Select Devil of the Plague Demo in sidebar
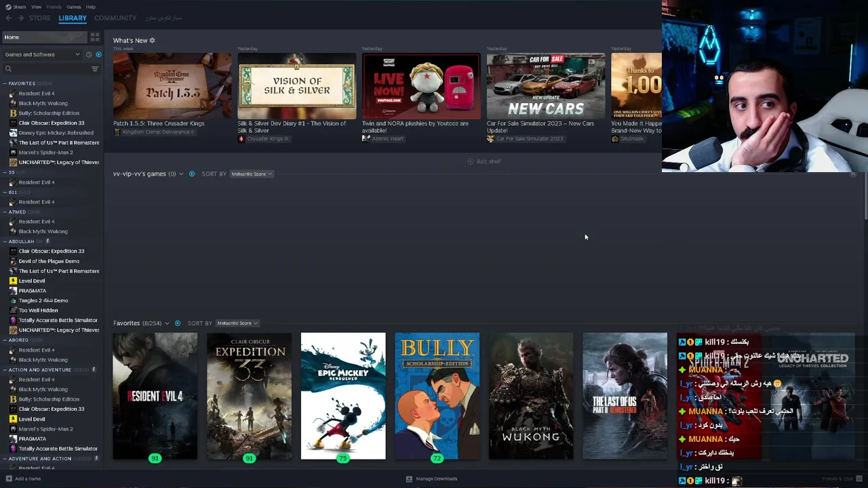This screenshot has height=488, width=868. pos(49,261)
